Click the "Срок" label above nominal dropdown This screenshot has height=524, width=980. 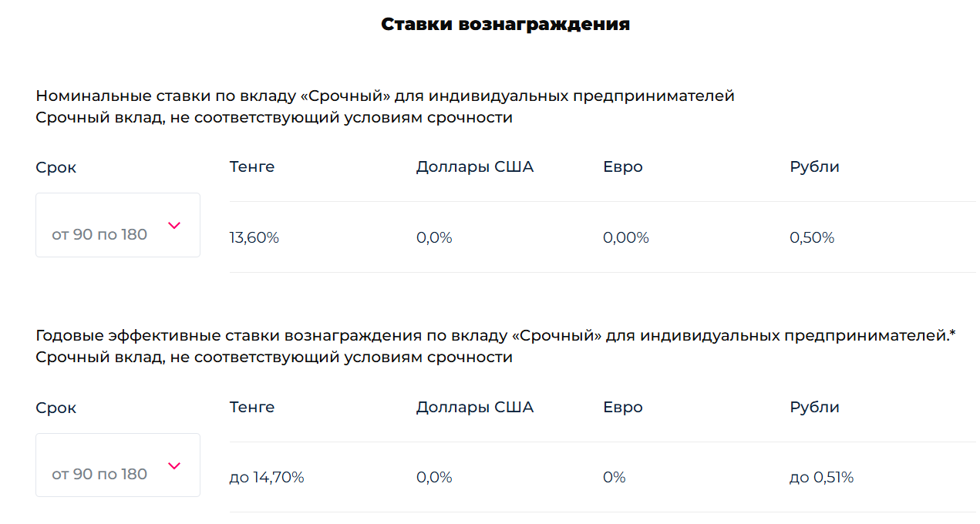[56, 168]
